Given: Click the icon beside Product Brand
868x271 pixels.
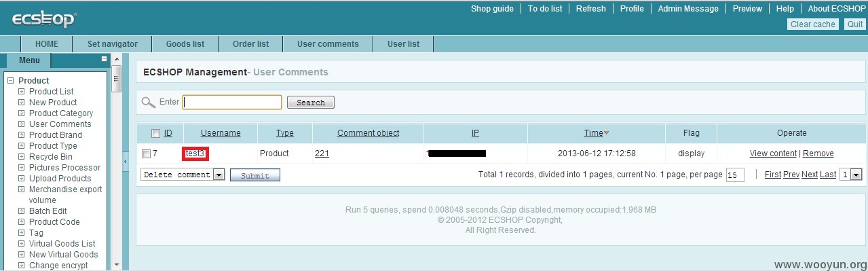Looking at the screenshot, I should tap(21, 135).
